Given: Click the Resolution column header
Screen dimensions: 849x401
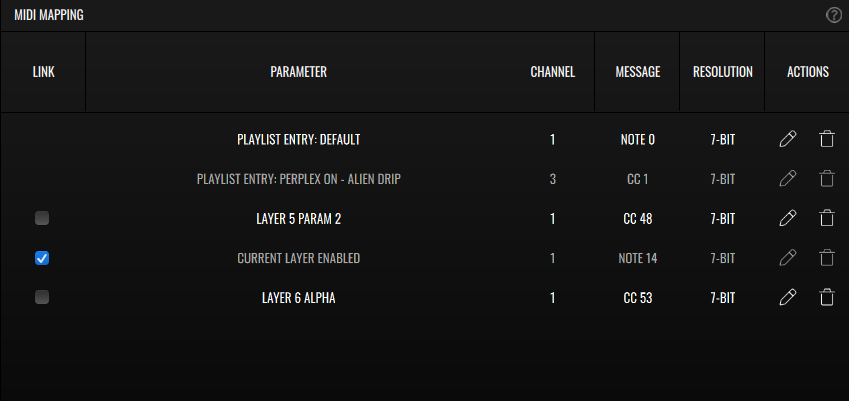Looking at the screenshot, I should point(722,72).
